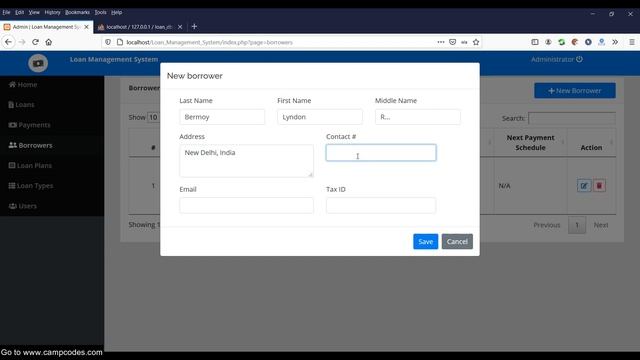The width and height of the screenshot is (640, 360).
Task: Click the Save button in dialog
Action: 425,242
